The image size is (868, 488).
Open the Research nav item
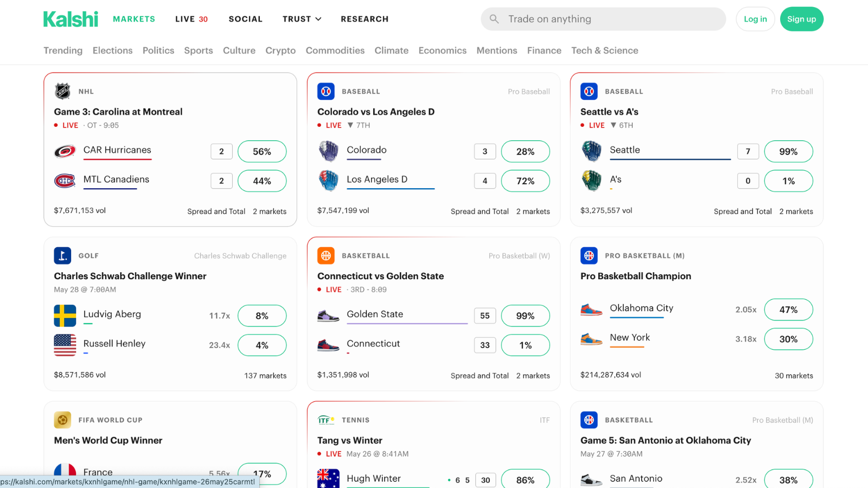click(365, 19)
